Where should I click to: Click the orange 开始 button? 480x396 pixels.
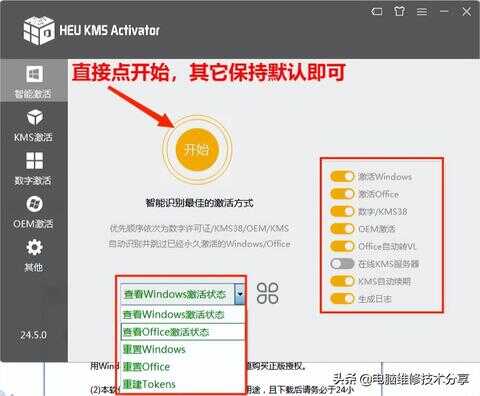coord(197,150)
